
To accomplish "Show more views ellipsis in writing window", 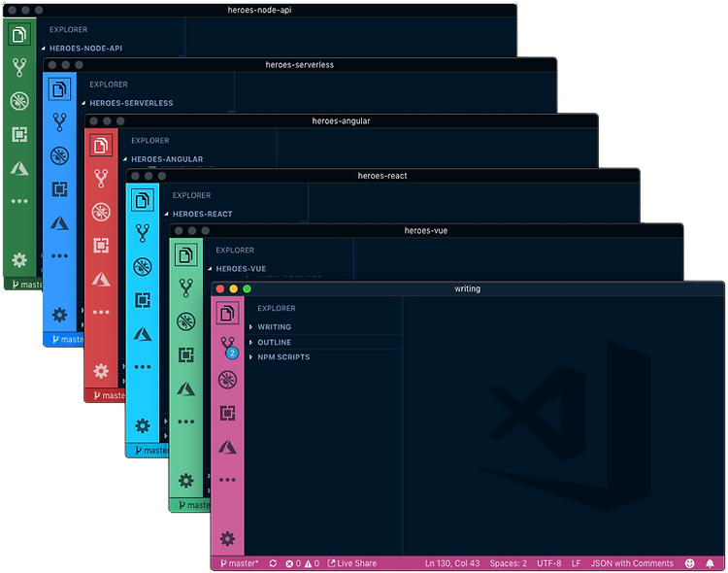I will pyautogui.click(x=227, y=480).
